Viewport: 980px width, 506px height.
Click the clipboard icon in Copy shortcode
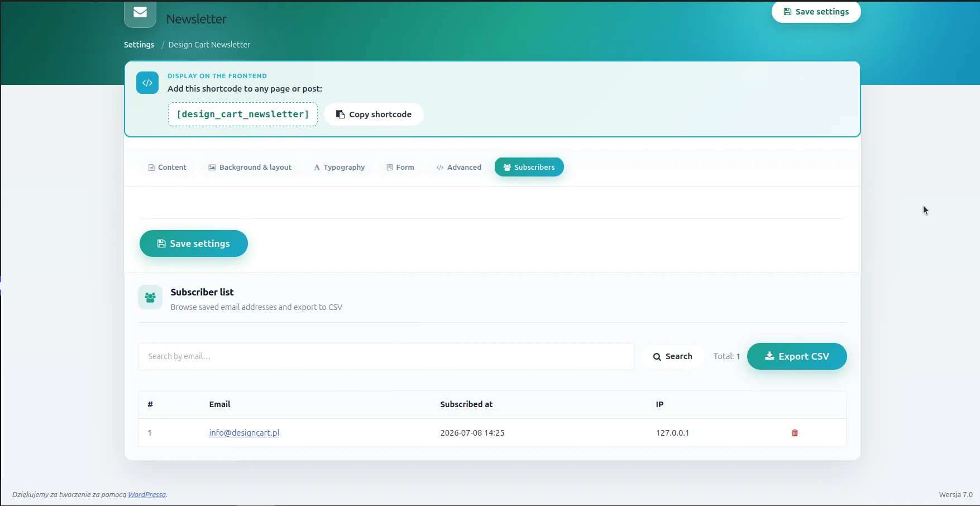[340, 114]
